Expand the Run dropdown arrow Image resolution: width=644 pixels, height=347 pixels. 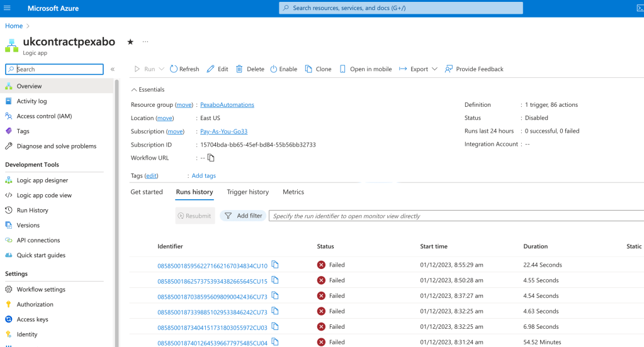161,69
